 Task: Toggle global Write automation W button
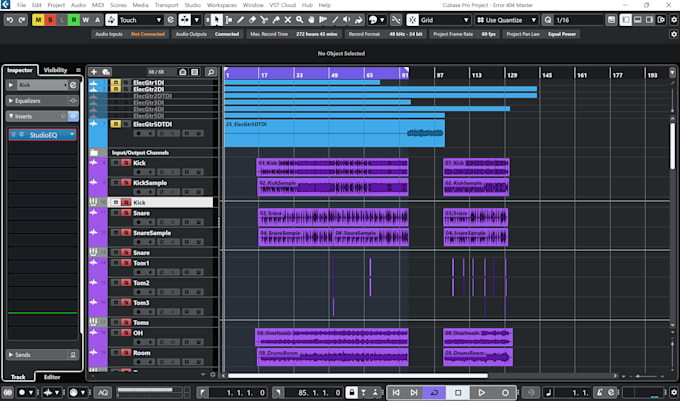pos(85,20)
